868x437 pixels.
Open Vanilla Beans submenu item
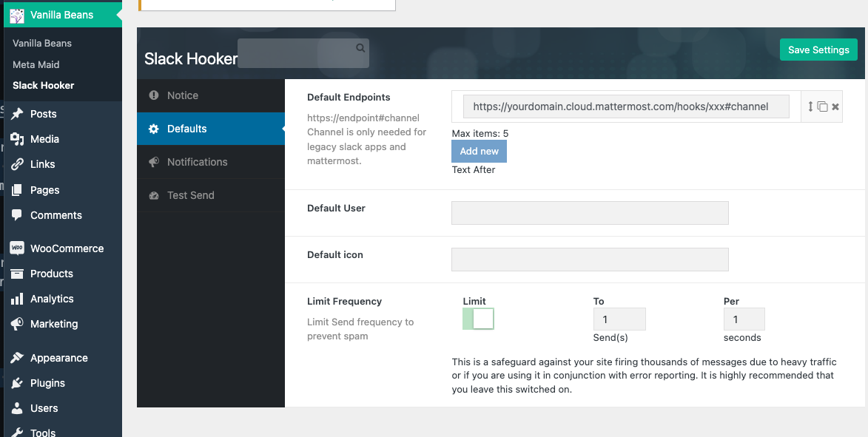click(42, 43)
